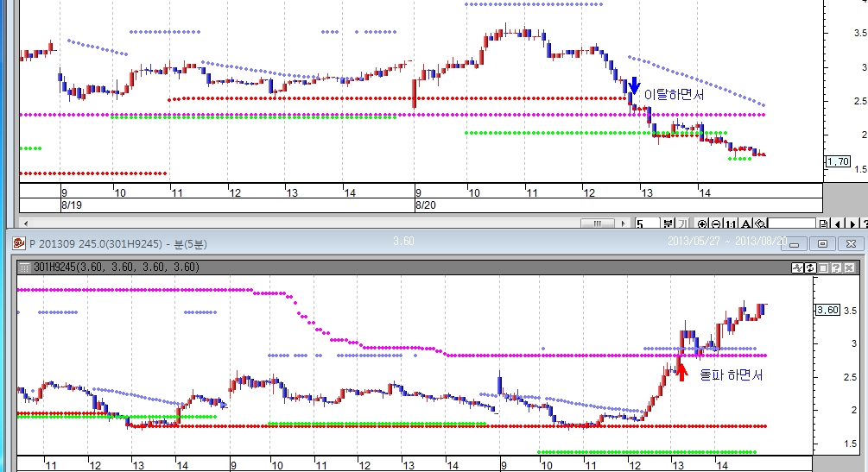Click the wave-line indicator icon in lower chart header
The height and width of the screenshot is (472, 868).
pos(799,267)
